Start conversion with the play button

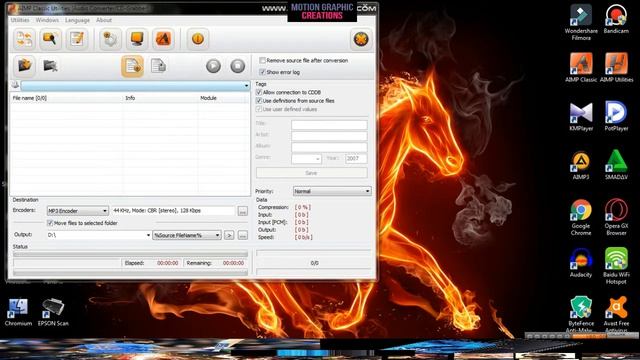tap(213, 66)
